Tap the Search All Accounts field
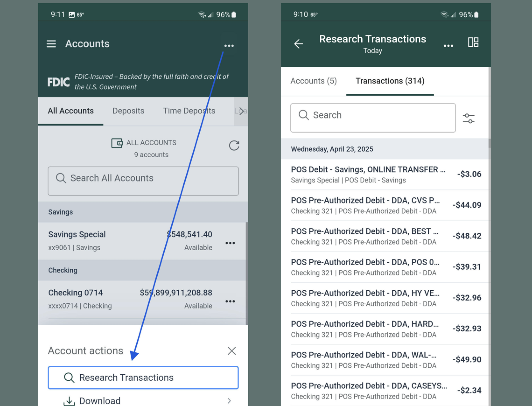The image size is (532, 406). pyautogui.click(x=143, y=178)
